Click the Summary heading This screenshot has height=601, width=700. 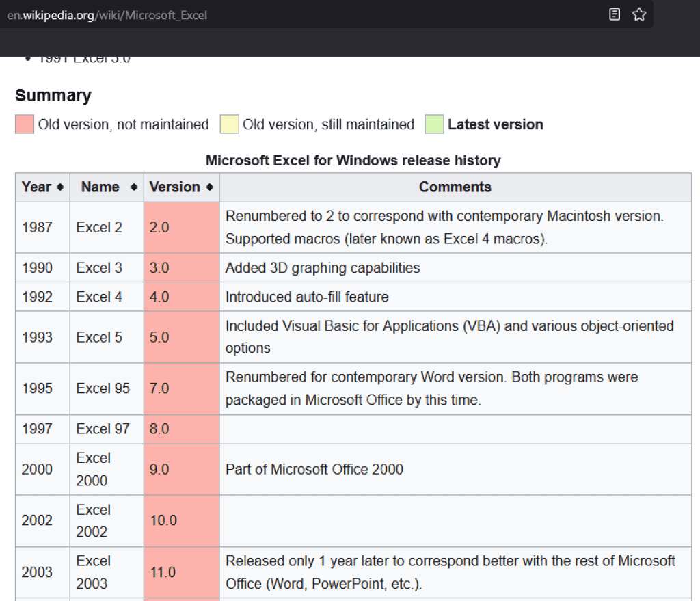tap(53, 95)
